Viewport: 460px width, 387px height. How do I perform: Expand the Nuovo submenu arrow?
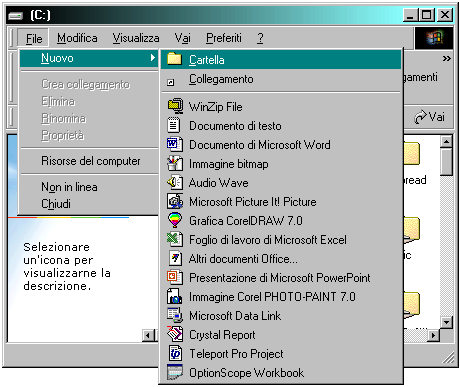point(152,58)
